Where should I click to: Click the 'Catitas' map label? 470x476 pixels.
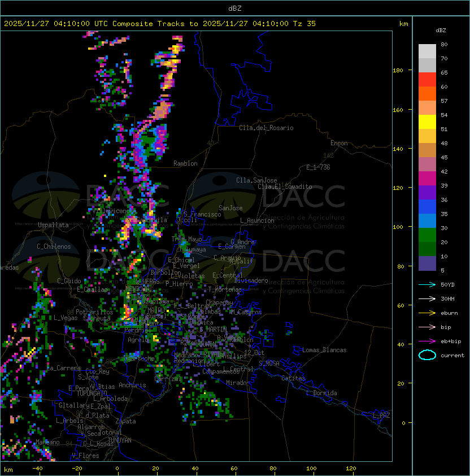point(293,378)
